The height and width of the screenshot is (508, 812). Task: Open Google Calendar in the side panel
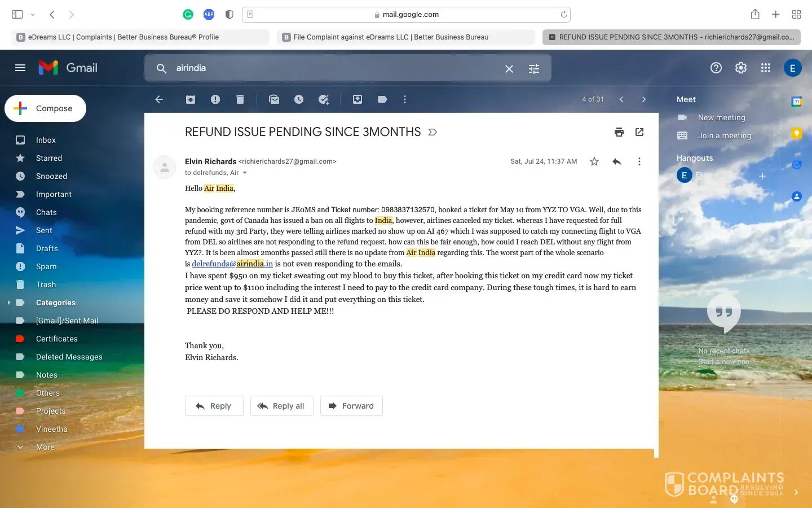[x=797, y=102]
